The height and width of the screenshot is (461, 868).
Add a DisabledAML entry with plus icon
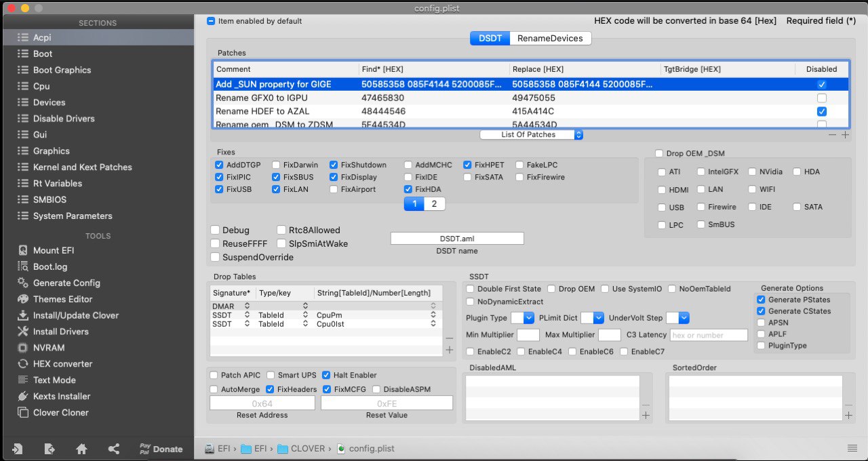[646, 415]
